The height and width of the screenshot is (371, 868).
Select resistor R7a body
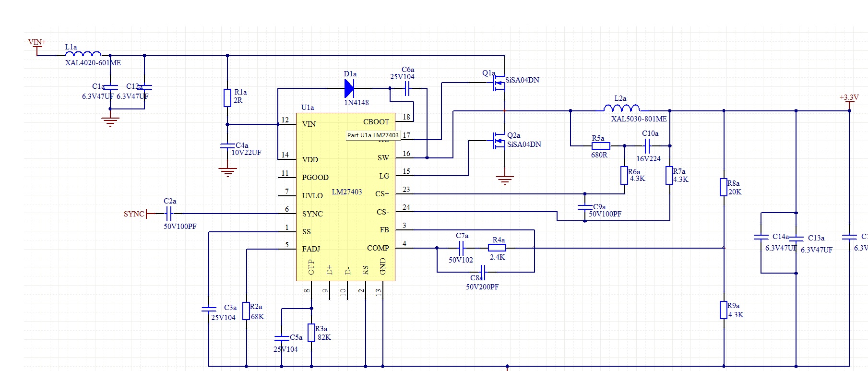pos(669,175)
